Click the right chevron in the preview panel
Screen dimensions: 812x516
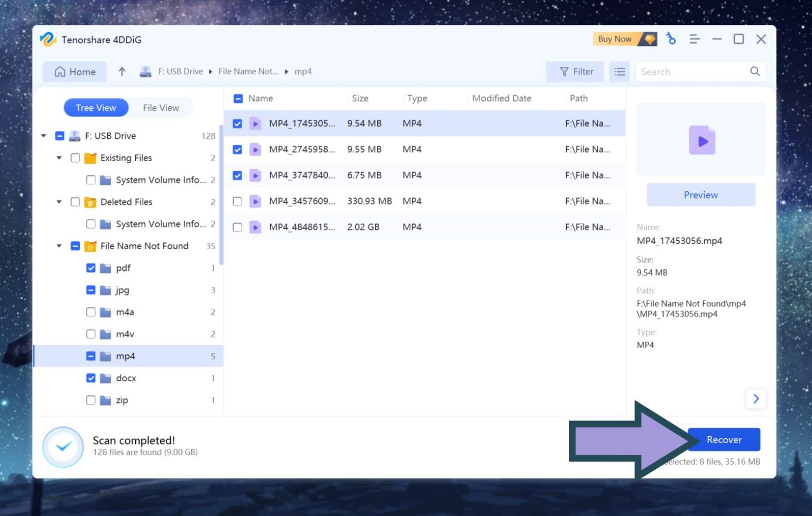point(756,399)
